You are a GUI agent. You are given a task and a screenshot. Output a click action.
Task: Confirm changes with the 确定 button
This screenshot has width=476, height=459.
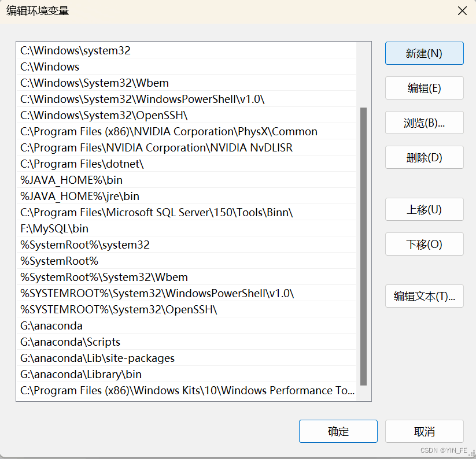coord(338,431)
